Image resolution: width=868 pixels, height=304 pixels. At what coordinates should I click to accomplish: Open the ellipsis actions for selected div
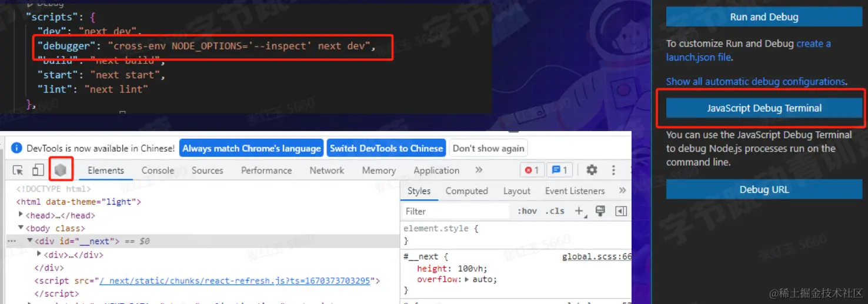[11, 241]
